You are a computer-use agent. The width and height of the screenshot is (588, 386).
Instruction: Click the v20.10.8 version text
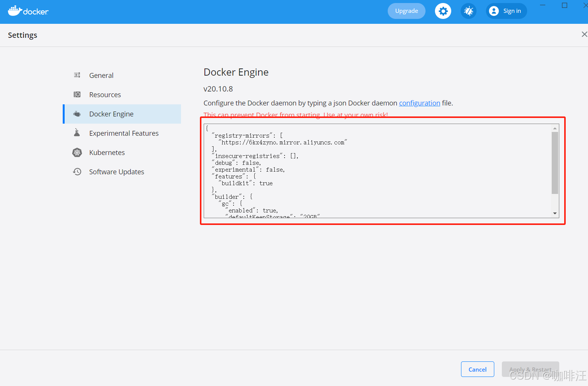click(218, 89)
